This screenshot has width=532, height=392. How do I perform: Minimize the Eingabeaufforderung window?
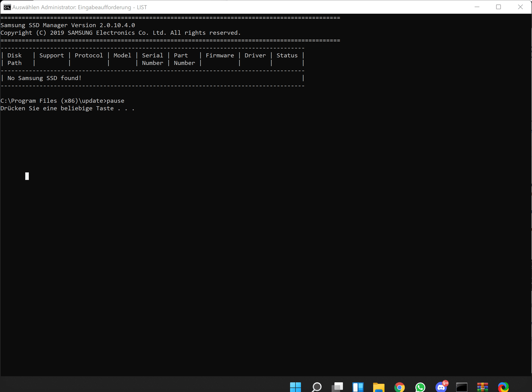(477, 7)
